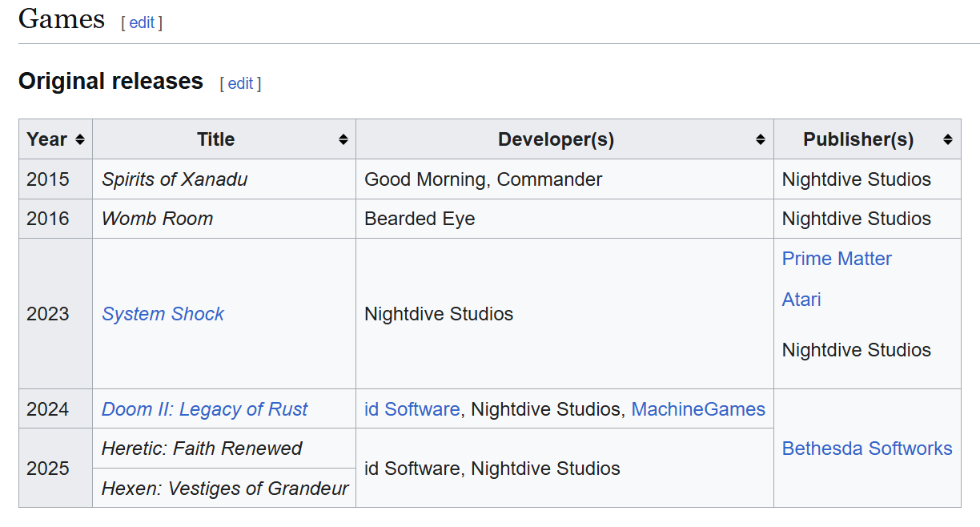Open the MachineGames developer link
Viewport: 980px width, 527px height.
click(x=698, y=409)
